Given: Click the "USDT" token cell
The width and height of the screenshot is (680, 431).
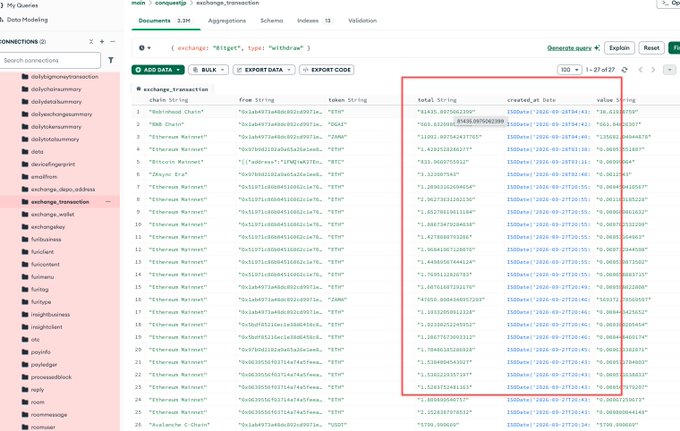Looking at the screenshot, I should (x=337, y=425).
